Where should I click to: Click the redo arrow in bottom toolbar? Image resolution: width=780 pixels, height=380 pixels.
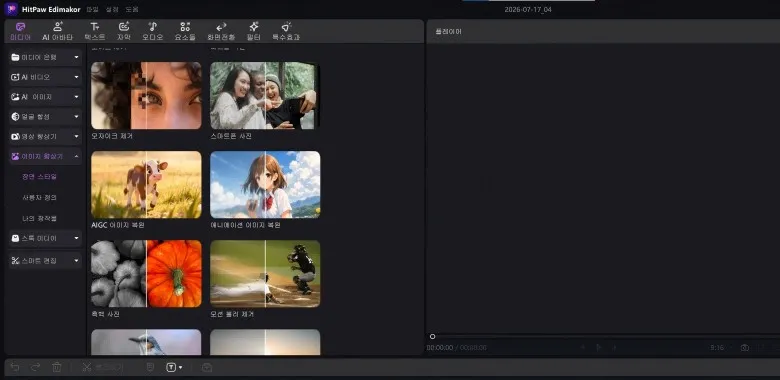tap(35, 367)
